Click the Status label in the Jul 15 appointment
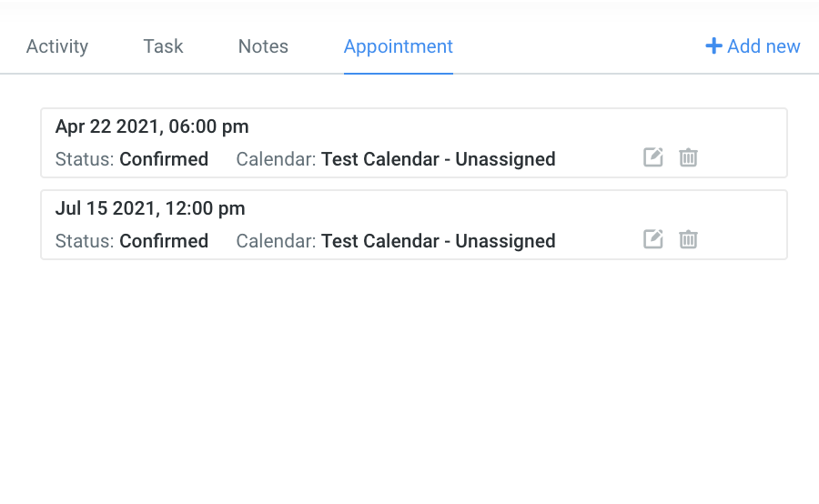This screenshot has width=819, height=504. pos(85,241)
